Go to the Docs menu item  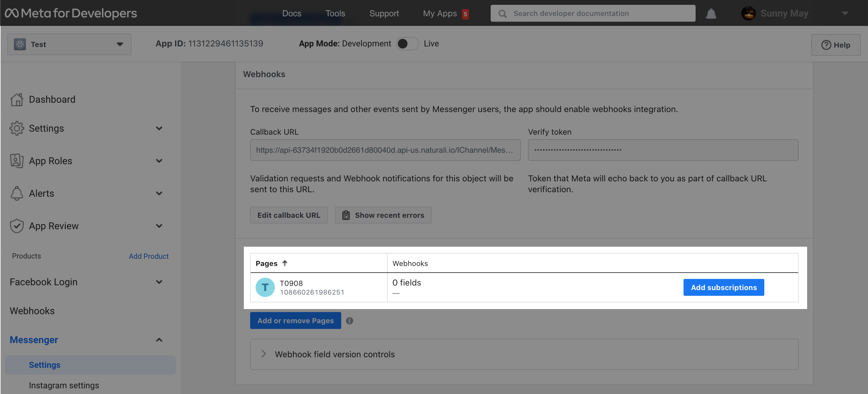pos(291,14)
